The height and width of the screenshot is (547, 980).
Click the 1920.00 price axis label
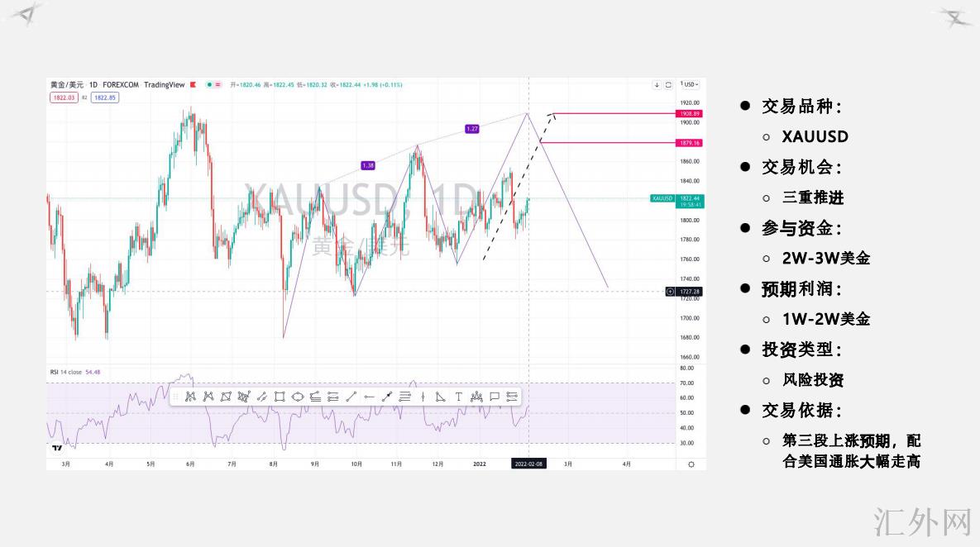coord(690,102)
